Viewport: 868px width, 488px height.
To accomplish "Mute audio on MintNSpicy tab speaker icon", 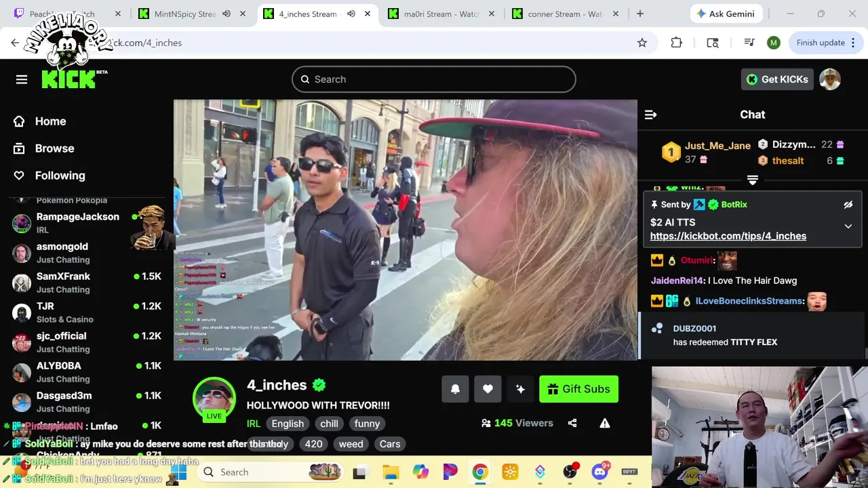I will pos(226,14).
